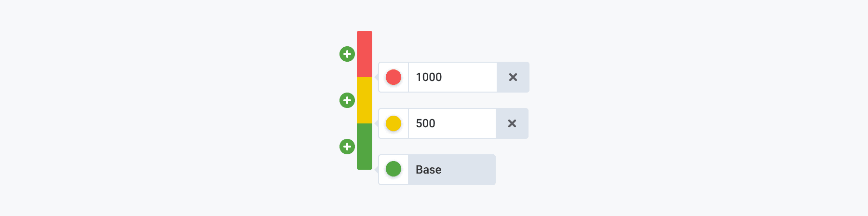
Task: Click the plus icon beside the green segment
Action: 347,147
